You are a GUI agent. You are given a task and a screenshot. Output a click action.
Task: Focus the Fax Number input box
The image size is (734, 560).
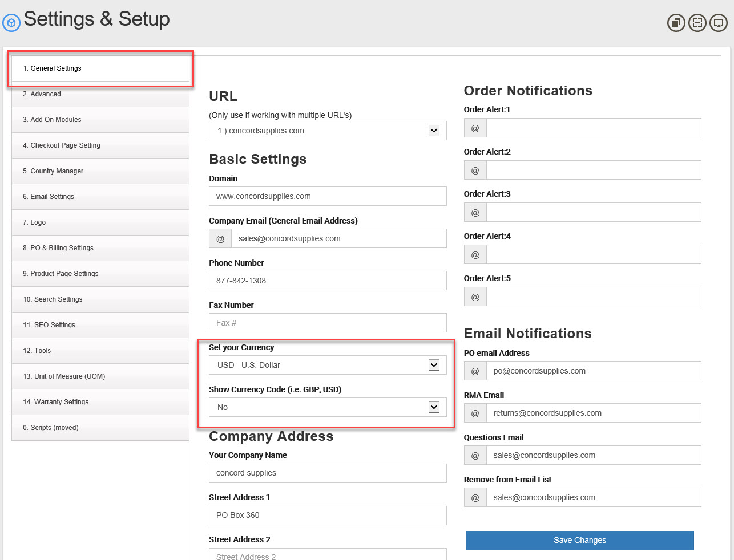click(328, 323)
